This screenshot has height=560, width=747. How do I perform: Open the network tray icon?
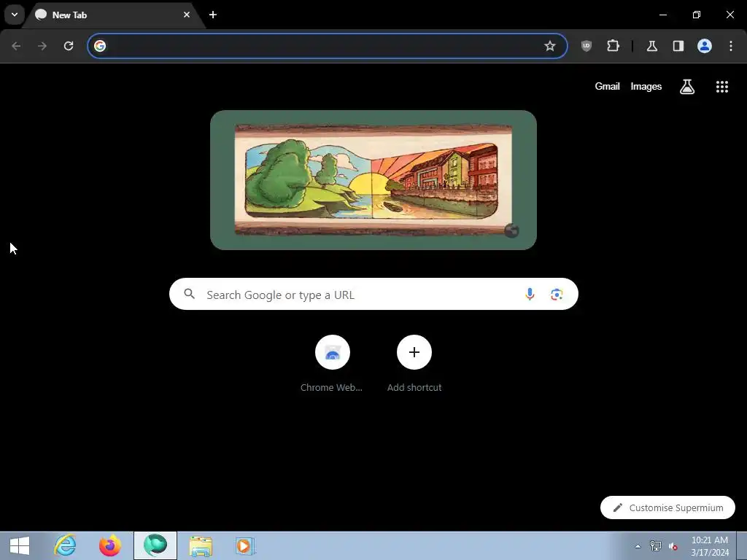pos(656,546)
